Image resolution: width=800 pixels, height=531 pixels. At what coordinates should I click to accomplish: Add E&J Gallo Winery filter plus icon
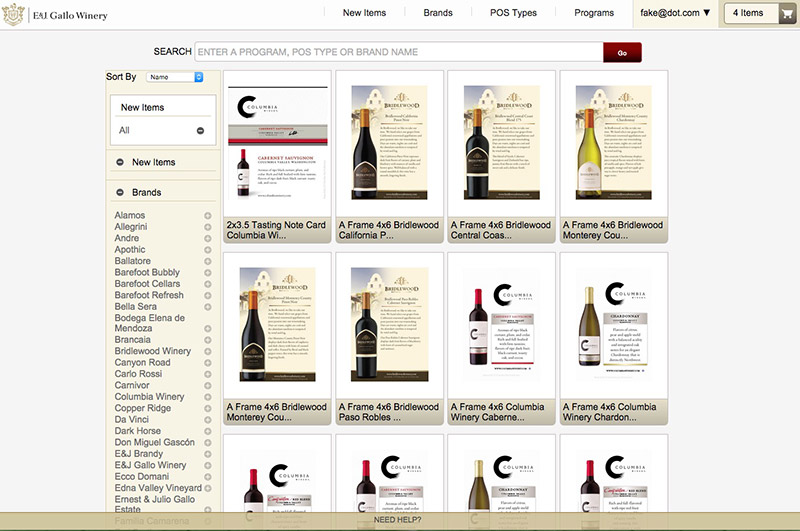point(208,466)
